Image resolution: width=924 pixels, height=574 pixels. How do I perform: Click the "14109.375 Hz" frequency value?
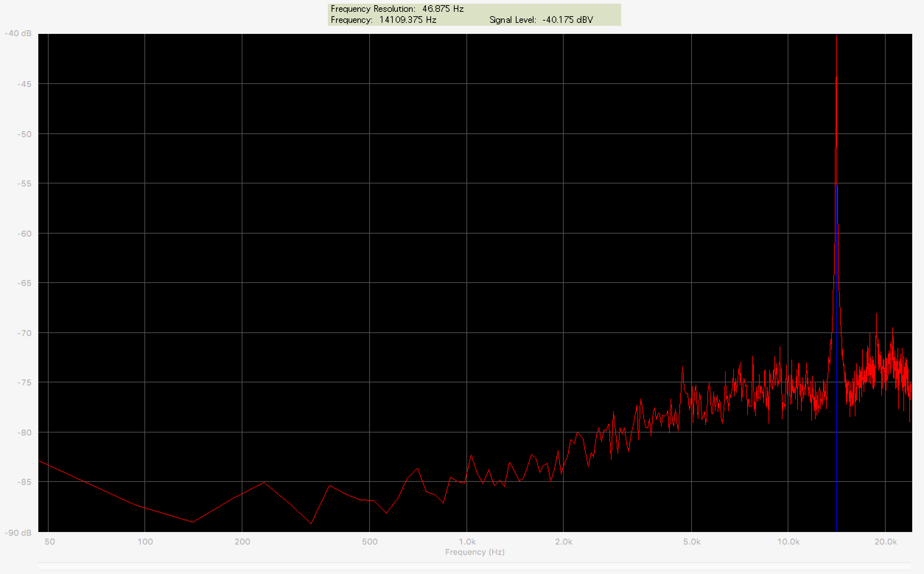[408, 20]
